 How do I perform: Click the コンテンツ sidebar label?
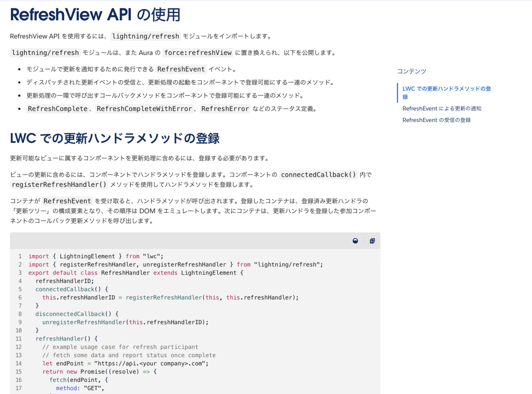(x=411, y=71)
